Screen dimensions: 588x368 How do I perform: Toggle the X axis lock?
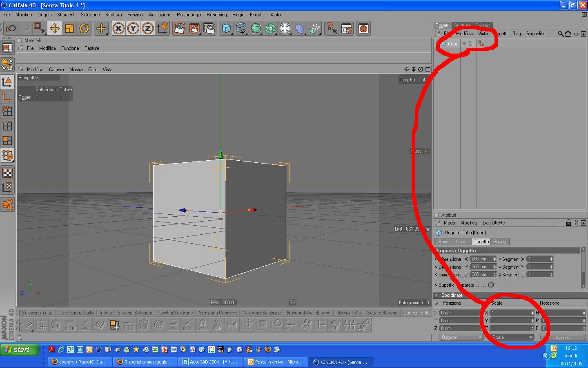tap(118, 28)
